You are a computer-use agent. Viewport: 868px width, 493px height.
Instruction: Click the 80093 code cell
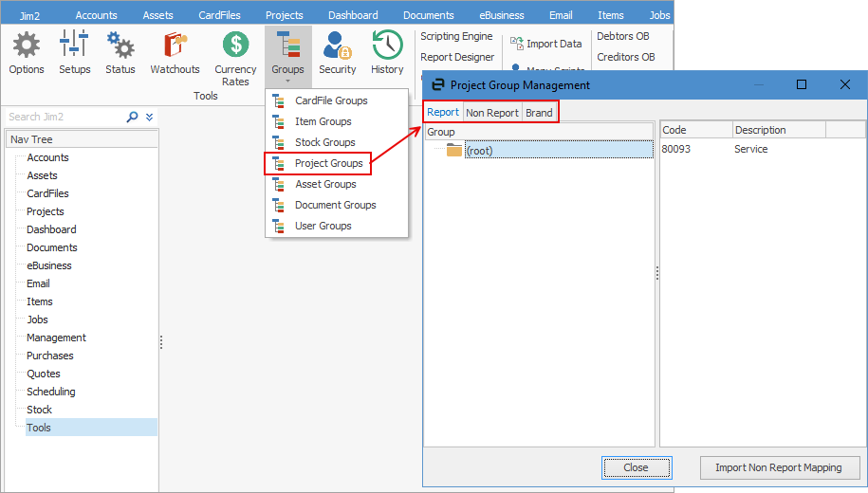point(676,149)
